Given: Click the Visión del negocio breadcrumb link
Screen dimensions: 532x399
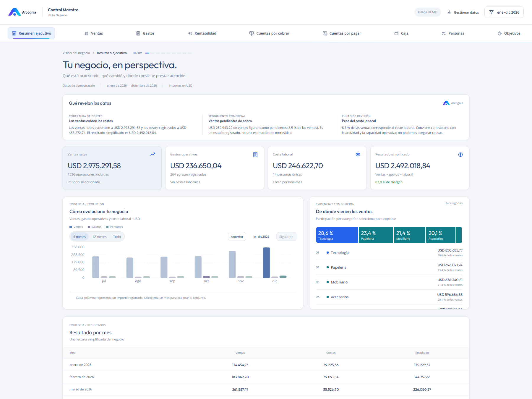Looking at the screenshot, I should (76, 53).
